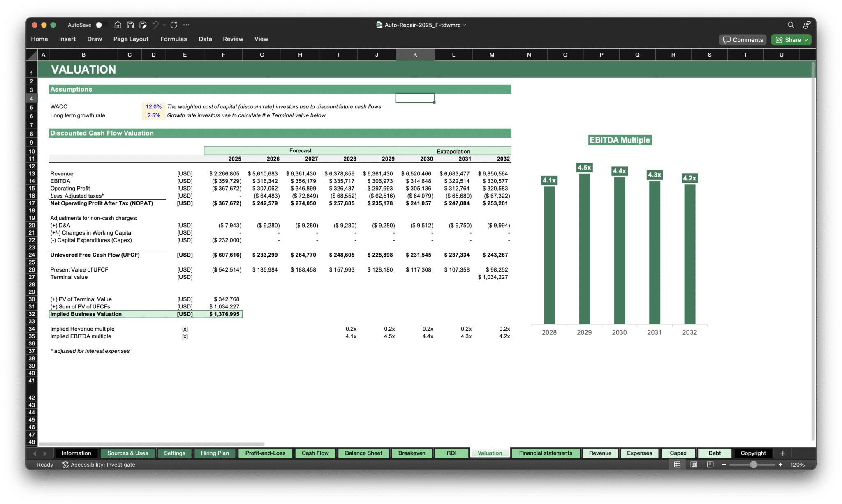Switch to the Financial statements sheet

point(546,453)
